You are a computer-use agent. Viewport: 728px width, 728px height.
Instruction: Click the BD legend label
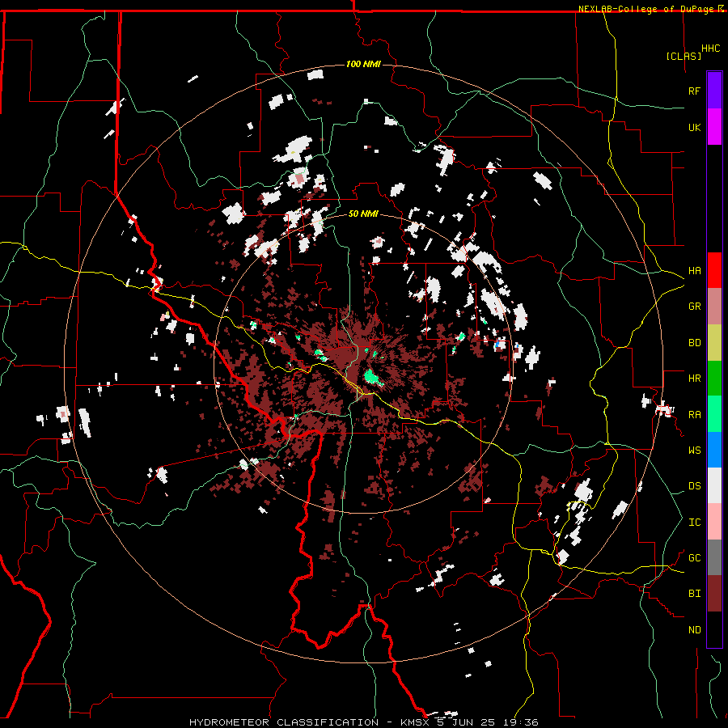pyautogui.click(x=694, y=343)
